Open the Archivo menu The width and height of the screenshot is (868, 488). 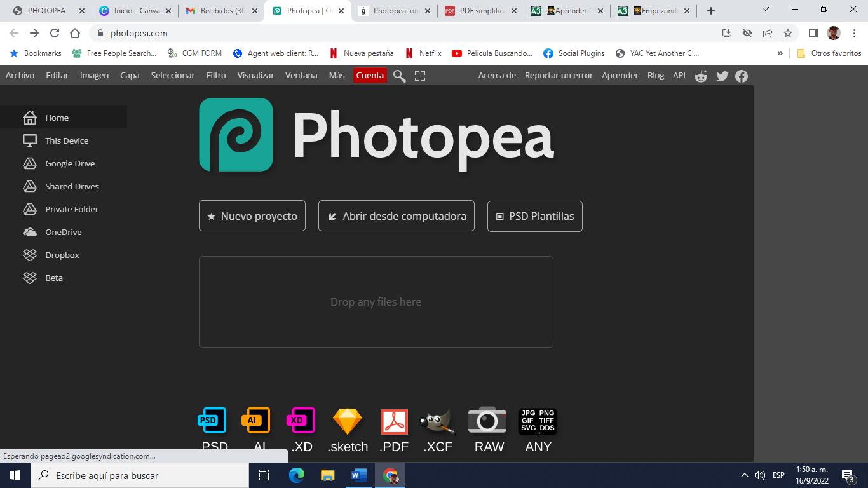tap(20, 75)
